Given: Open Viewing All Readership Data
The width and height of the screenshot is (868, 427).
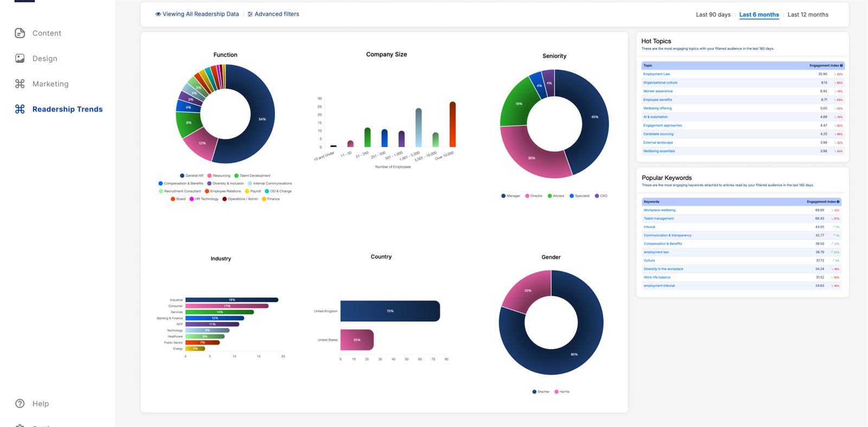Looking at the screenshot, I should point(201,14).
